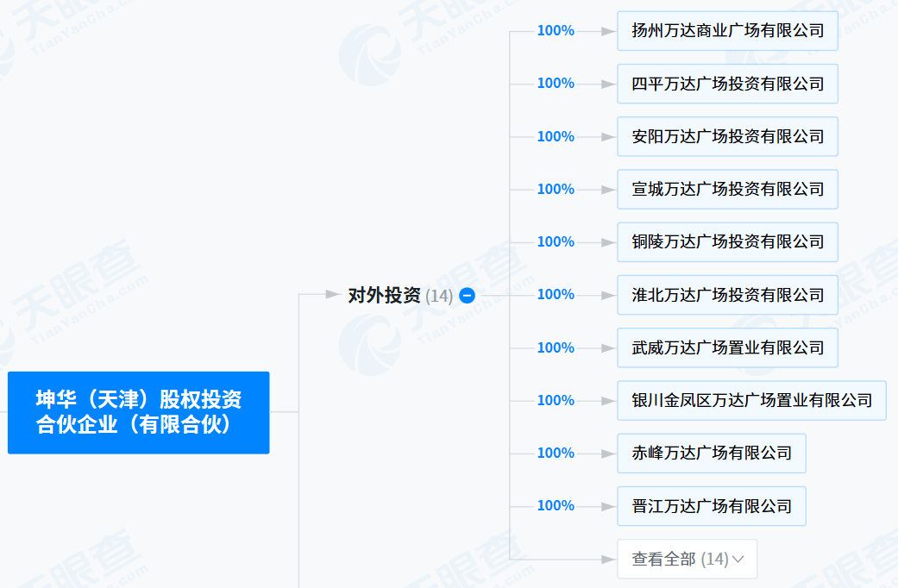Select 淮北万达广场投资有限公司 in the tree

(x=727, y=294)
